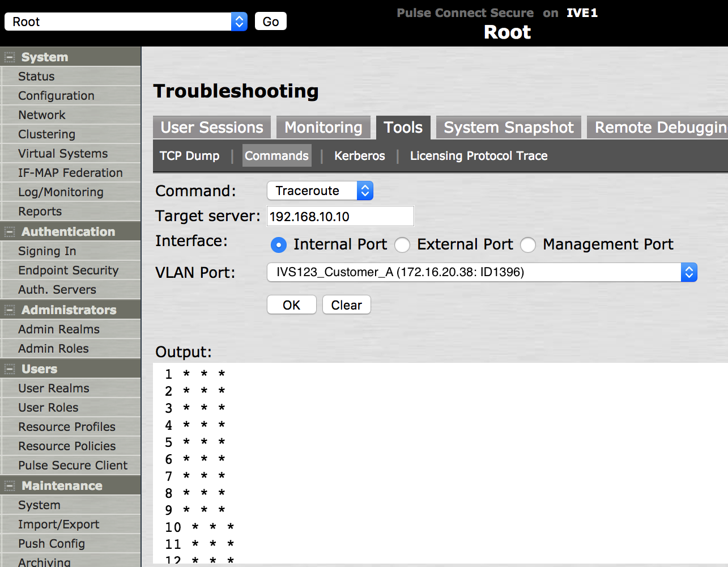Click the Clear button

point(346,305)
